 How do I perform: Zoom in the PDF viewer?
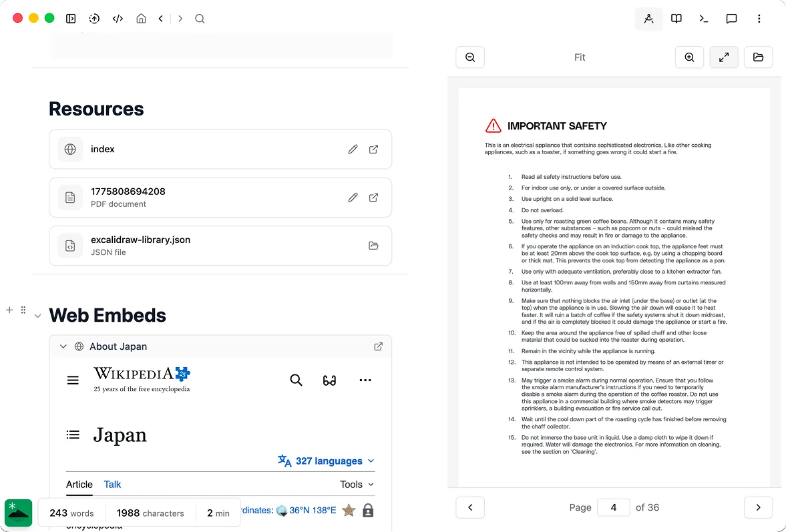(690, 57)
